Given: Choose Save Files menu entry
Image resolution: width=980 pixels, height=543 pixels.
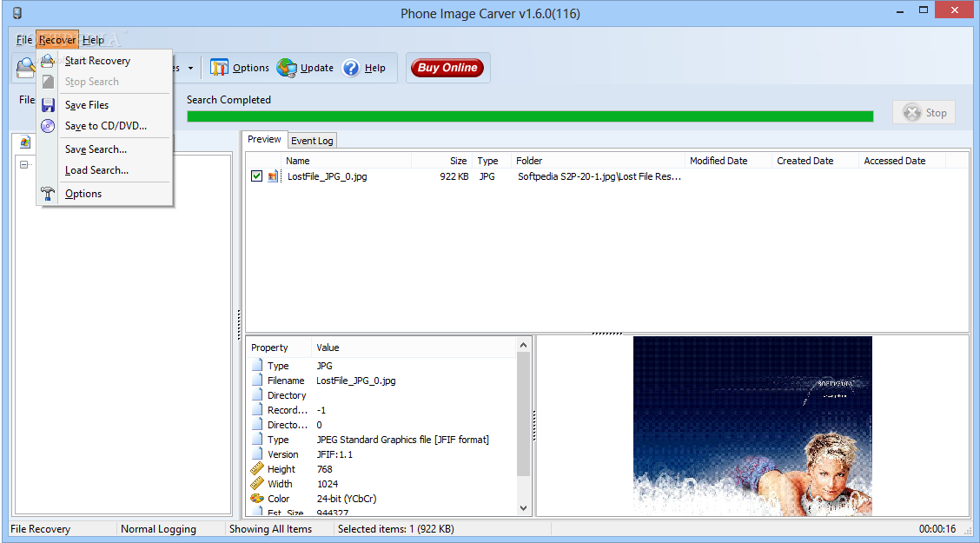Looking at the screenshot, I should click(x=87, y=105).
